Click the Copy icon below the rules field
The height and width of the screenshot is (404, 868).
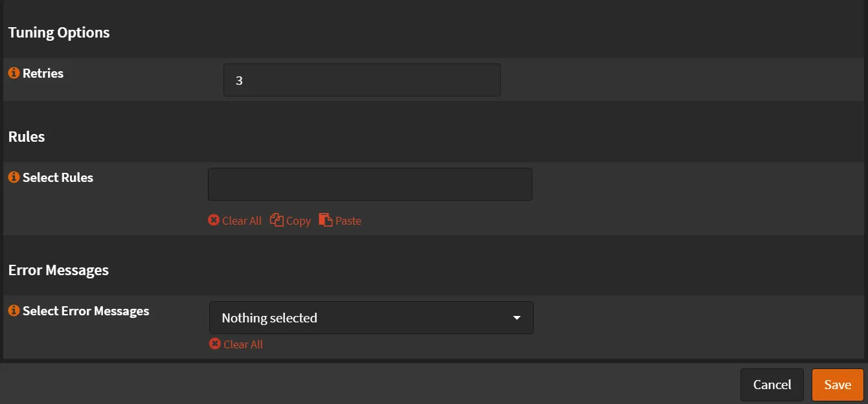tap(277, 220)
